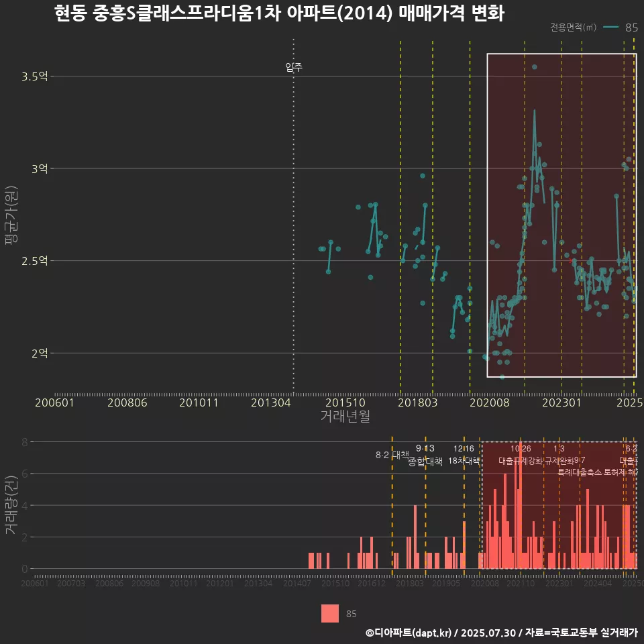Click the 거래량(건) volume axis title
Image resolution: width=644 pixels, height=644 pixels.
(11, 504)
